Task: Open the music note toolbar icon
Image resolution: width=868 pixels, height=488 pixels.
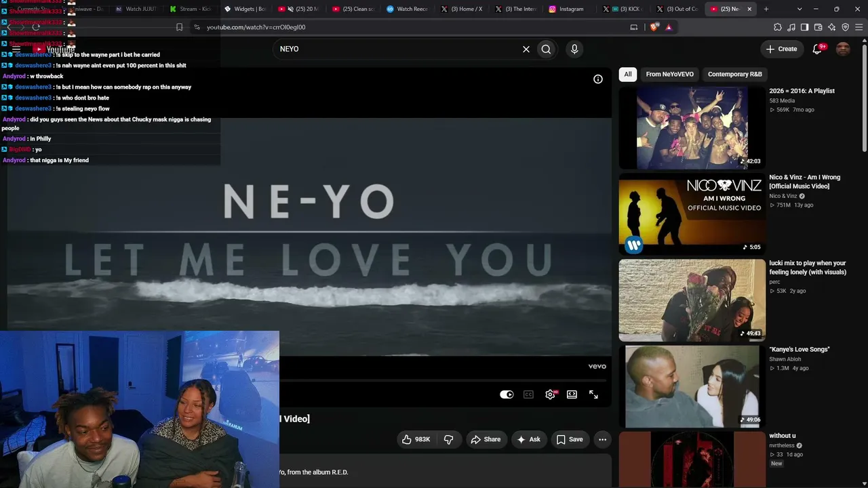Action: pyautogui.click(x=791, y=27)
